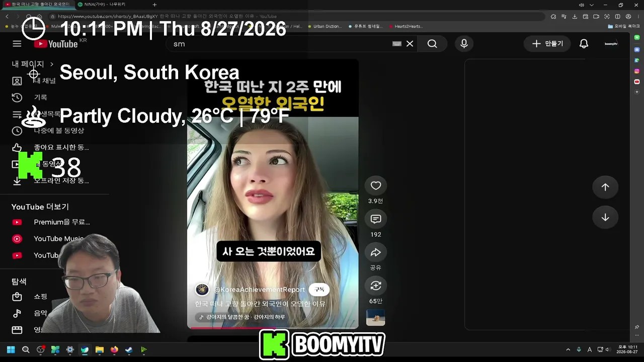
Task: Expand the tab search chevron in title bar
Action: [592, 5]
